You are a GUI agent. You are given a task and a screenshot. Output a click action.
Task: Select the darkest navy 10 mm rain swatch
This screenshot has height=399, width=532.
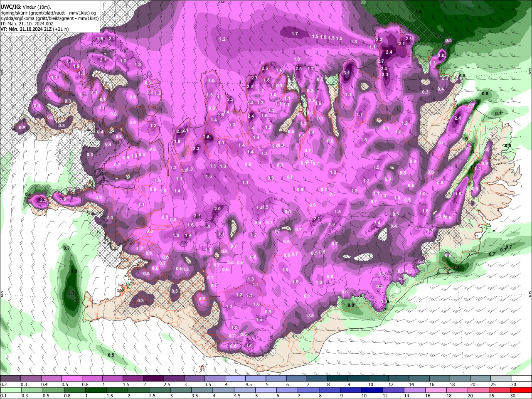(372, 390)
